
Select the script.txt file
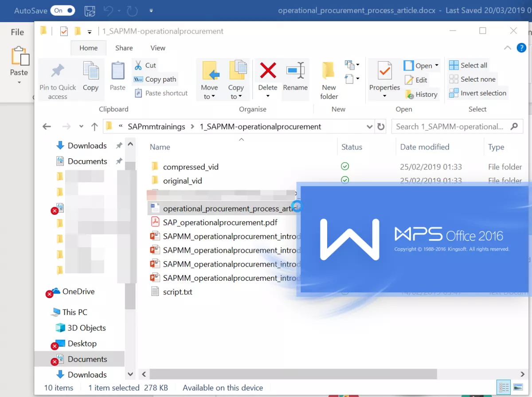point(177,292)
